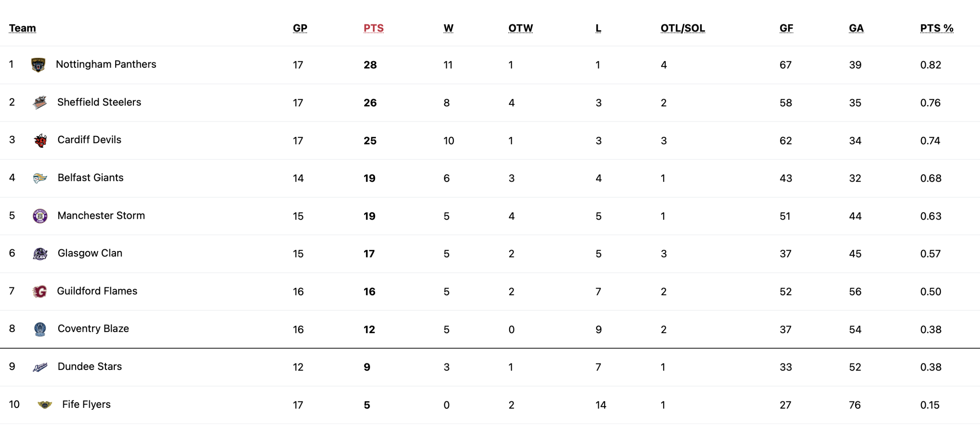Click the Nottingham Panthers team logo

coord(38,65)
